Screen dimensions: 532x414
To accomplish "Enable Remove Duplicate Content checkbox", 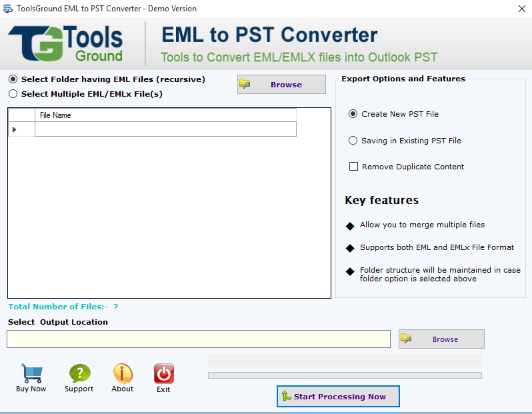I will [x=353, y=167].
